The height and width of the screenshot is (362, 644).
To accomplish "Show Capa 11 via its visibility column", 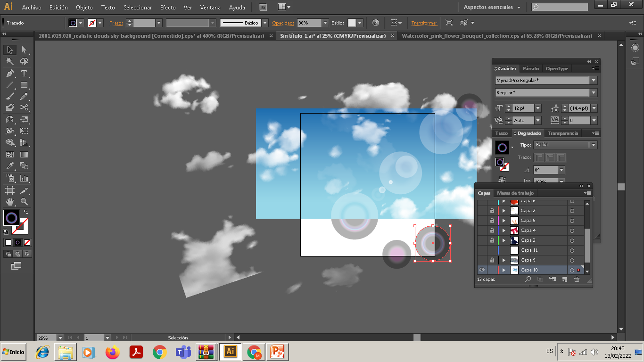I will click(x=482, y=250).
